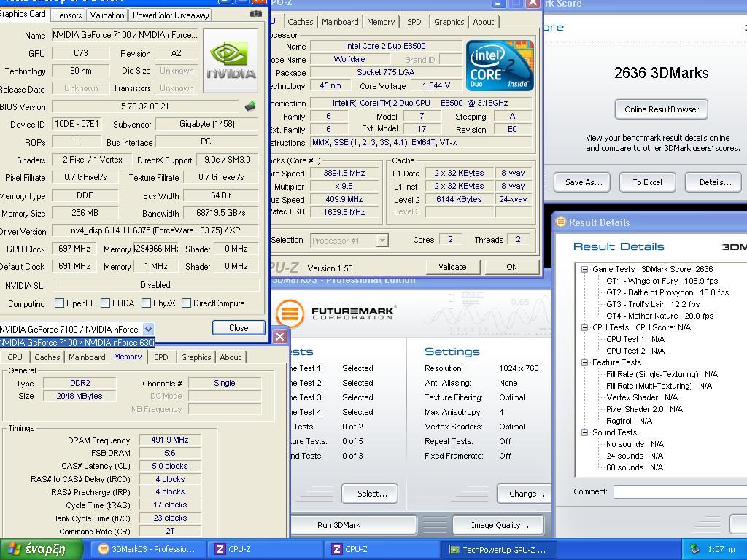Image resolution: width=747 pixels, height=560 pixels.
Task: Select GT4 - Mother Nature result row
Action: [659, 316]
